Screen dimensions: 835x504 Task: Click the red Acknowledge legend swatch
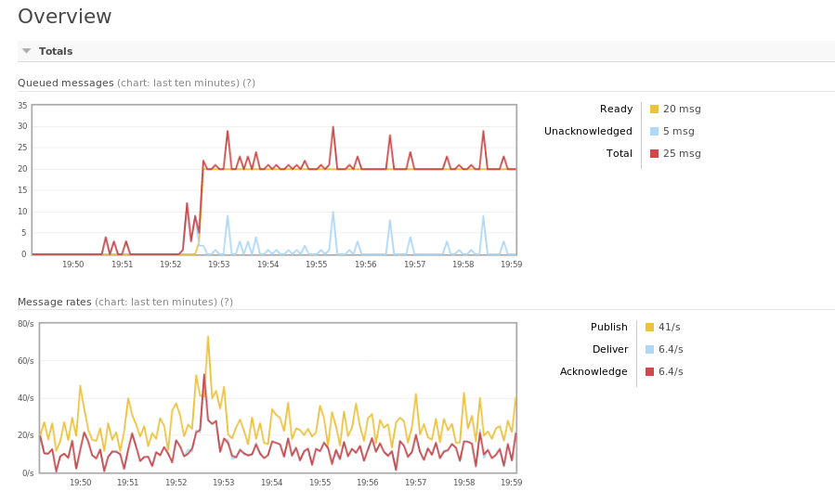coord(649,371)
